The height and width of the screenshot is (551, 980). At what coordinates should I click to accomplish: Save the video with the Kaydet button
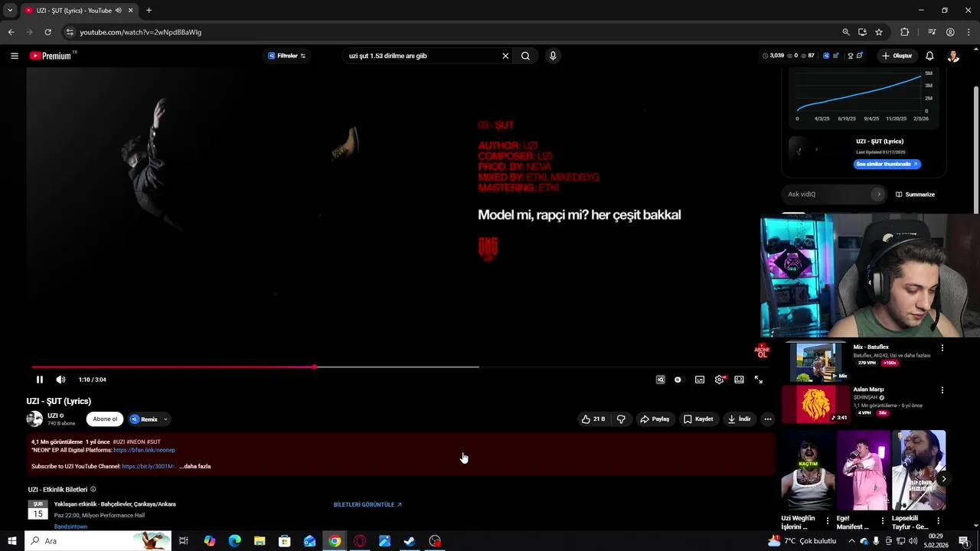[x=698, y=419]
